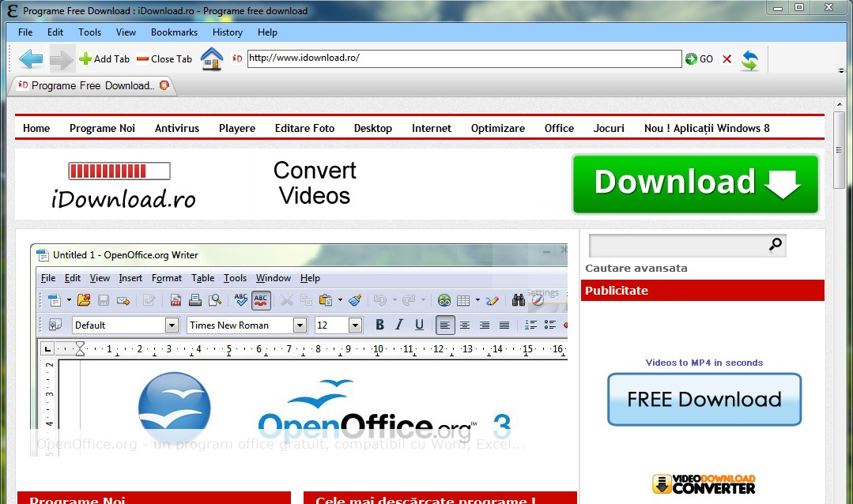
Task: Click the big green Download banner button
Action: [696, 183]
